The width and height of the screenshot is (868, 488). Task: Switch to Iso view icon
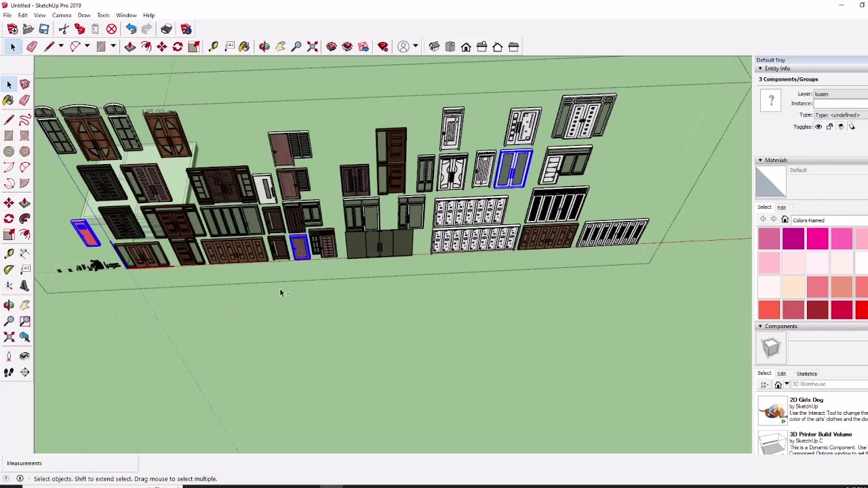[434, 47]
